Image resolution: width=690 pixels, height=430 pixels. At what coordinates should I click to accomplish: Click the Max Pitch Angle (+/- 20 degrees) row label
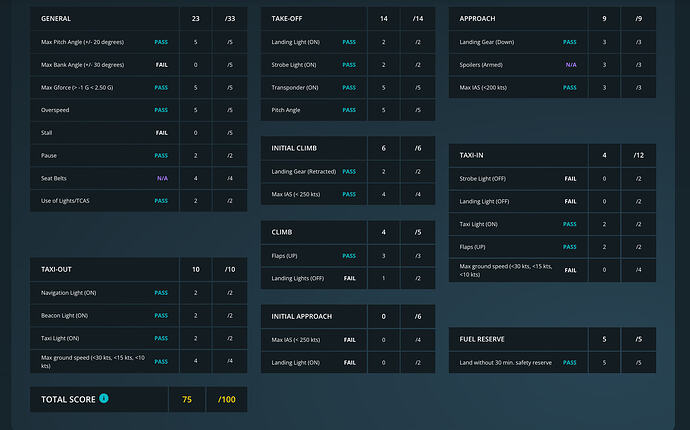82,42
